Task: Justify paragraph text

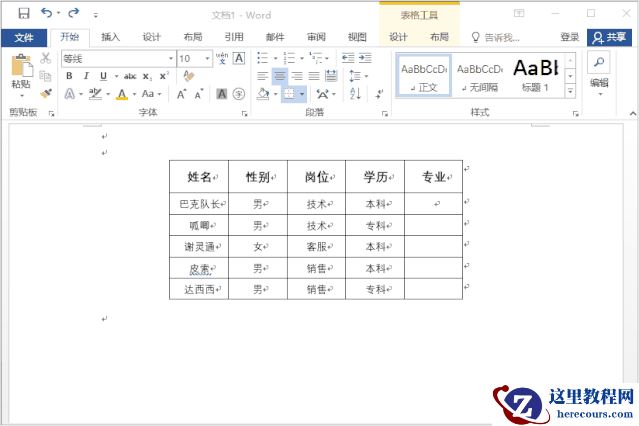Action: tap(314, 76)
